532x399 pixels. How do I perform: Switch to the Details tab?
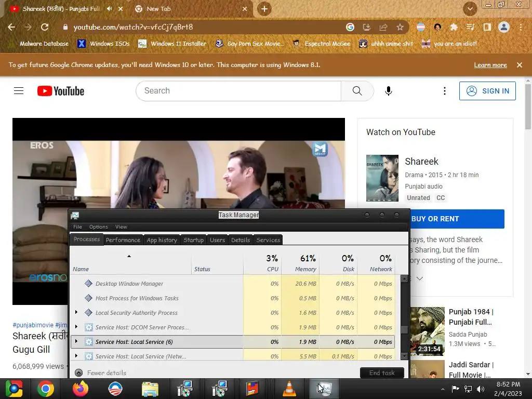pos(241,240)
